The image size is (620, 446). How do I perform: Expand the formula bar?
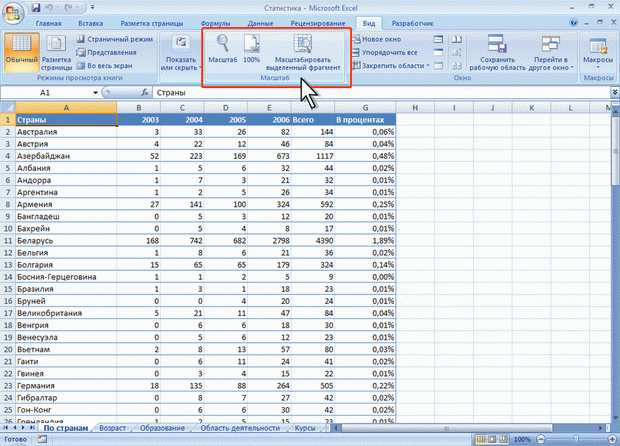tap(615, 92)
